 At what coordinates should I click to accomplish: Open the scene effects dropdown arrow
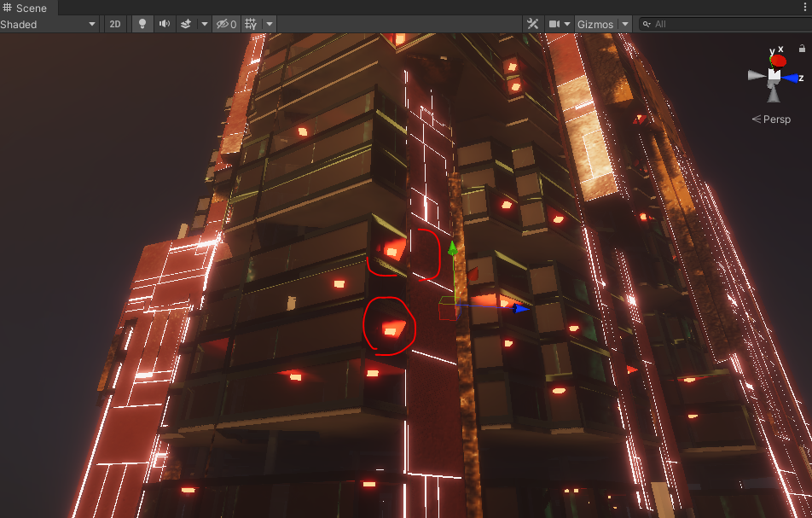coord(204,24)
